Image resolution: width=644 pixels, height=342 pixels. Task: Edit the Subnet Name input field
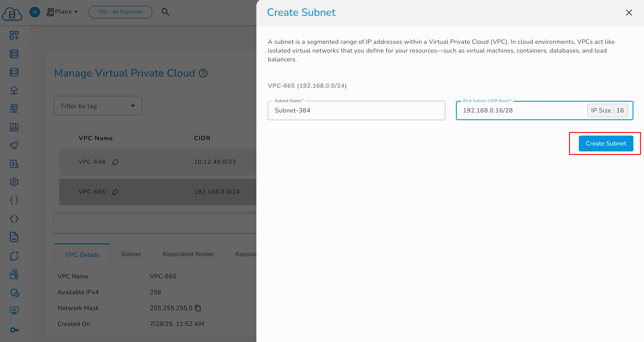[x=356, y=110]
